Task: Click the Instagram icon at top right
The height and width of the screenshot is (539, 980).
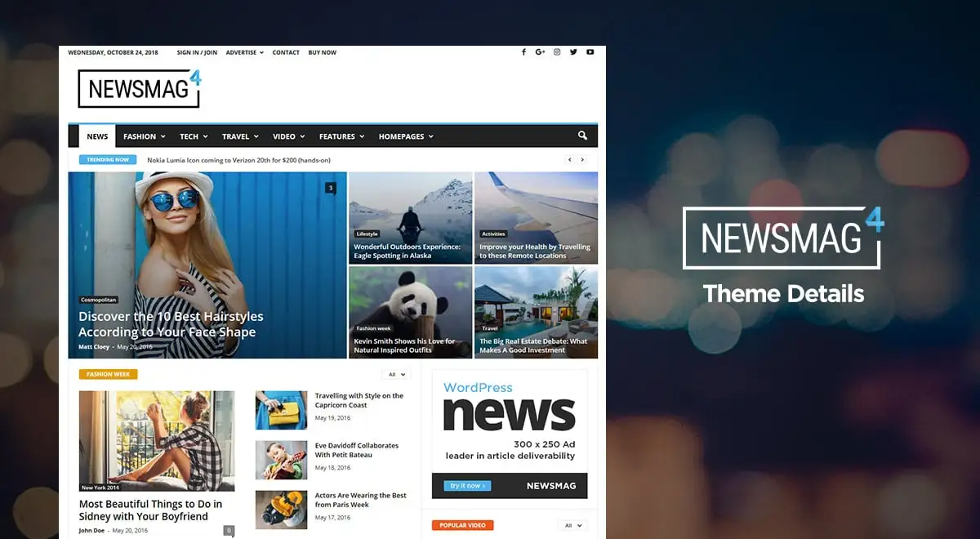Action: 556,51
